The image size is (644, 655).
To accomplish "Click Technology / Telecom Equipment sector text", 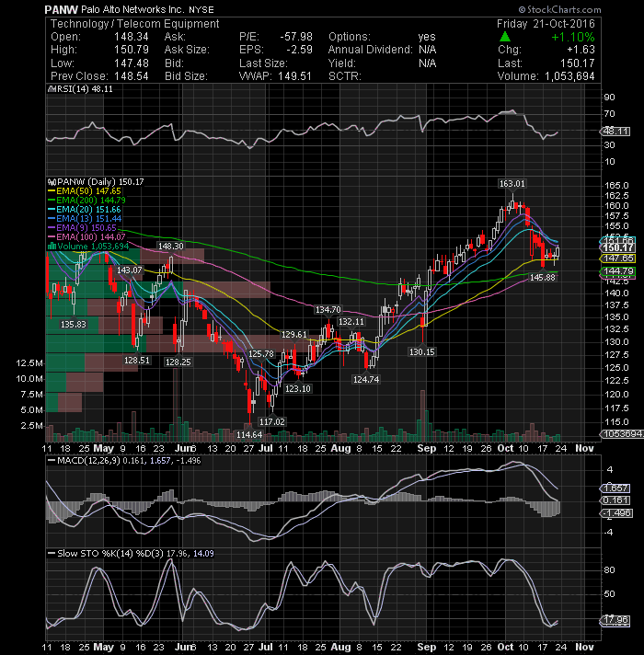I will click(134, 24).
